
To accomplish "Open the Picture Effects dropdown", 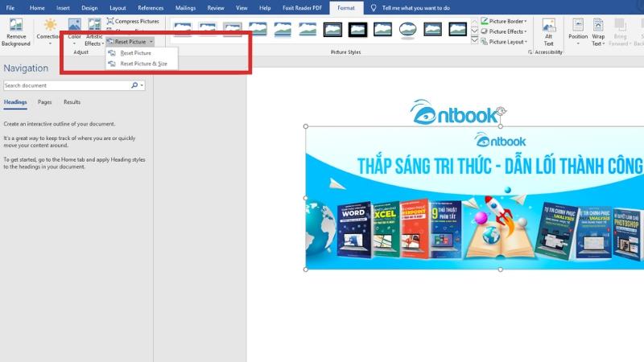I will click(504, 31).
